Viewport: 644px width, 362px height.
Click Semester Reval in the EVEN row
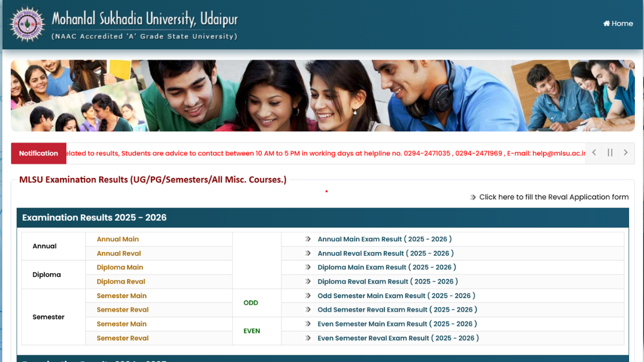point(159,338)
